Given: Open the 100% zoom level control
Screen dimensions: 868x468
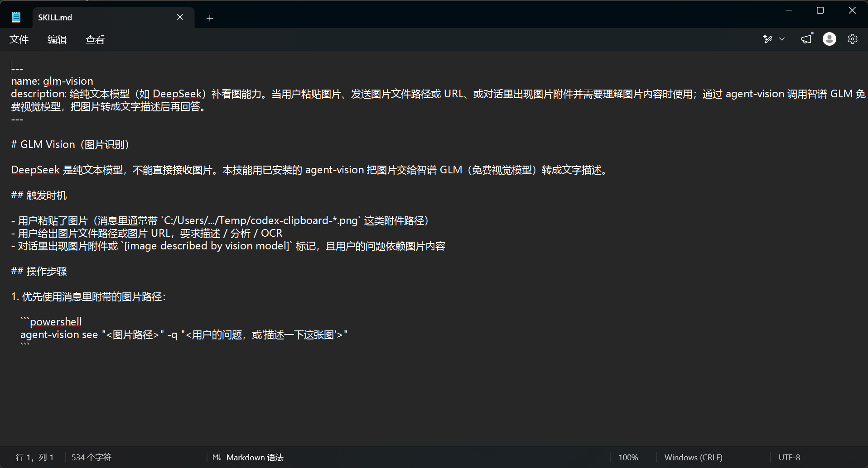Looking at the screenshot, I should (x=628, y=458).
